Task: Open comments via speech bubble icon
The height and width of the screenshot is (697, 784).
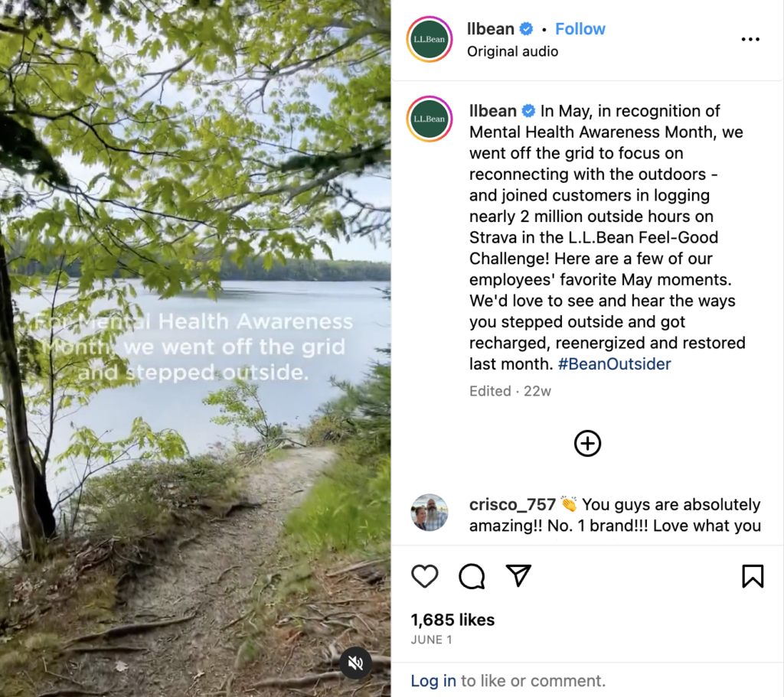Action: (472, 576)
